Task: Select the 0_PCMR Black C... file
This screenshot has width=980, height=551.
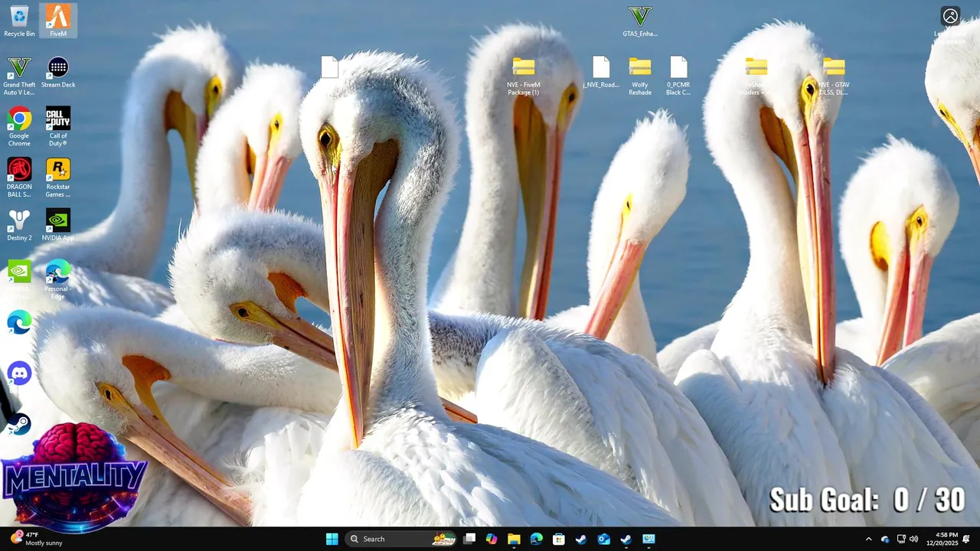Action: point(678,76)
